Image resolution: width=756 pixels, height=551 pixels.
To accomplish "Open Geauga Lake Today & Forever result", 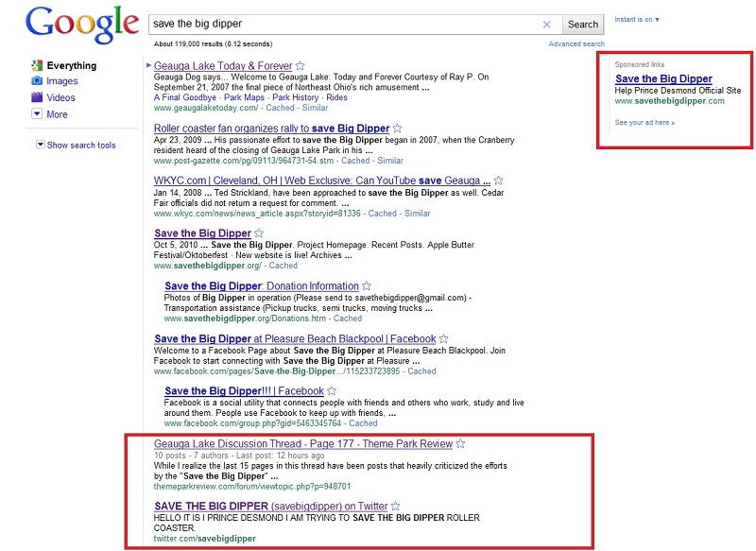I will (223, 65).
